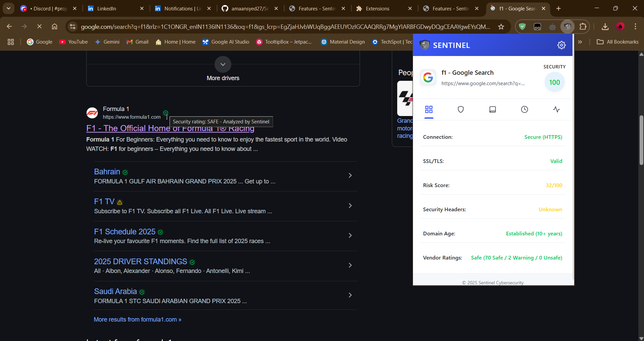Expand Bahrain sitelink chevron

(350, 176)
